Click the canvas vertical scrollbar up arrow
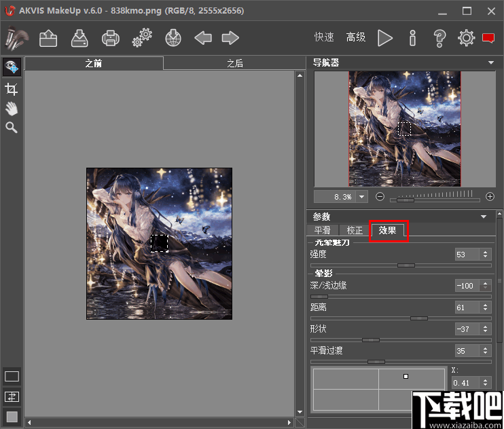Image resolution: width=504 pixels, height=429 pixels. 300,75
